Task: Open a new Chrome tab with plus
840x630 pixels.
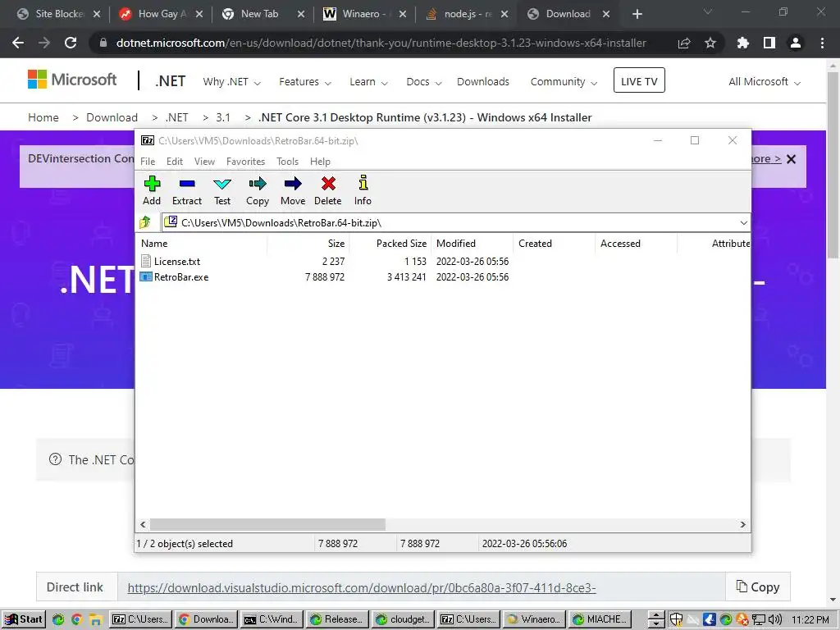Action: (x=637, y=14)
